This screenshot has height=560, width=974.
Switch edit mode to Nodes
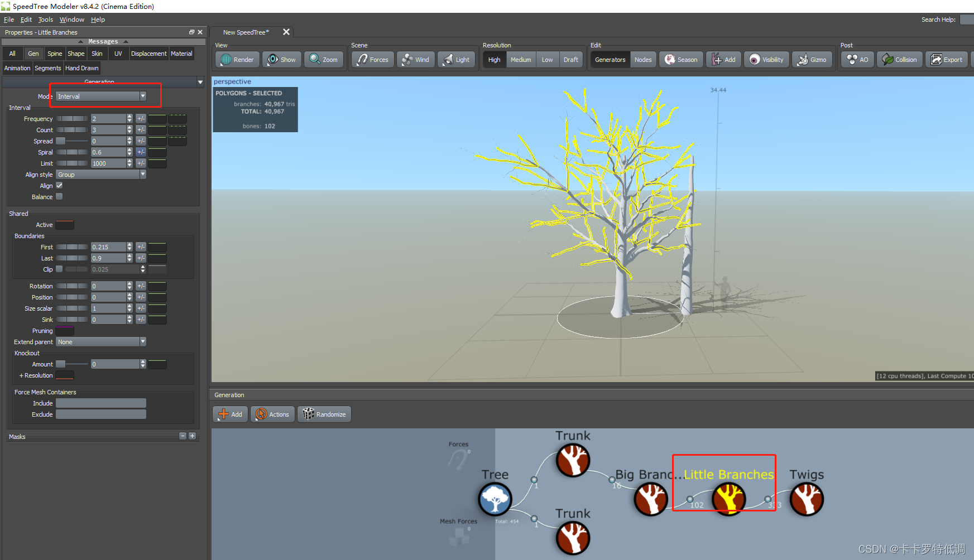click(x=643, y=60)
